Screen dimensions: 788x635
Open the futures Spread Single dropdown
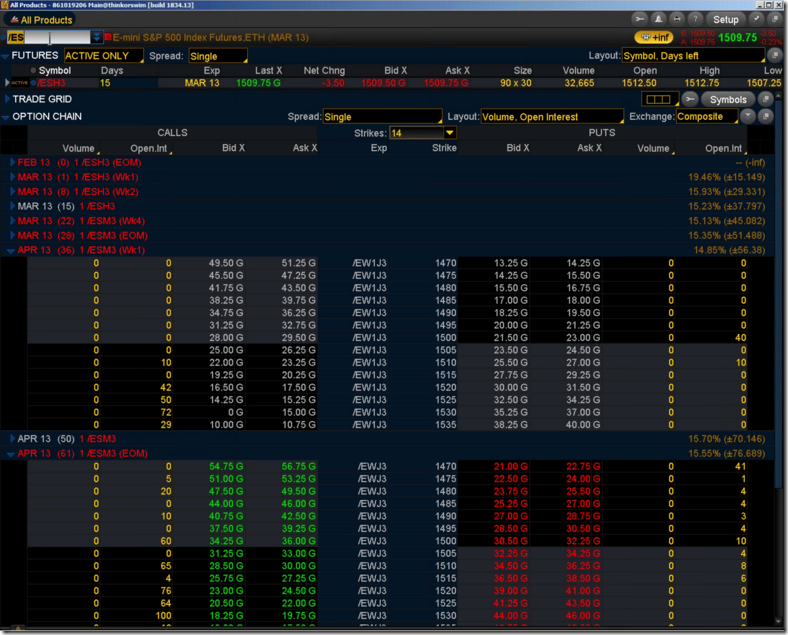pyautogui.click(x=218, y=56)
